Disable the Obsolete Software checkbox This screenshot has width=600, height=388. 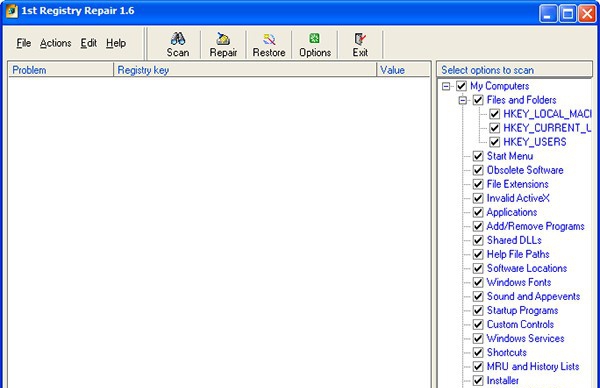(x=478, y=170)
